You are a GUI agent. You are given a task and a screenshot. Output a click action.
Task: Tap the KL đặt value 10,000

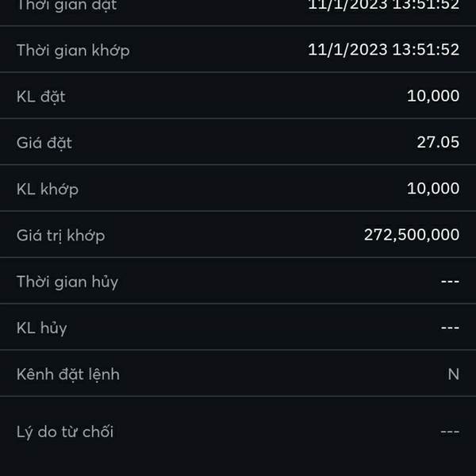point(433,96)
